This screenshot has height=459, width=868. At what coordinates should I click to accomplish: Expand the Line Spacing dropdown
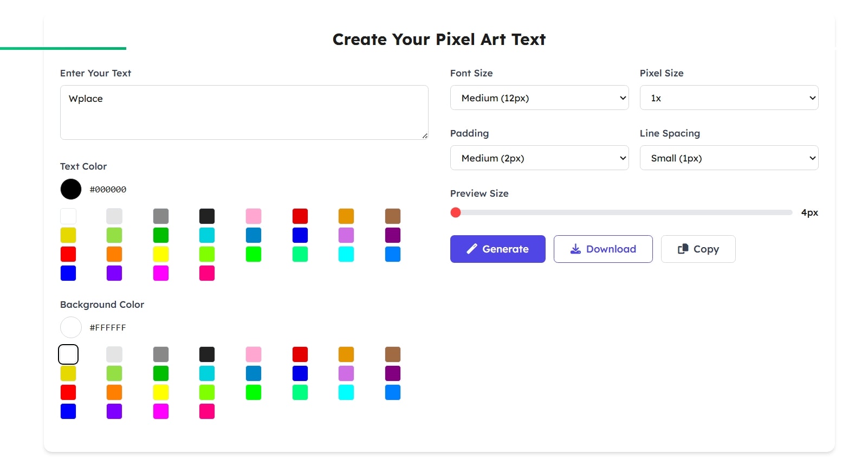729,158
